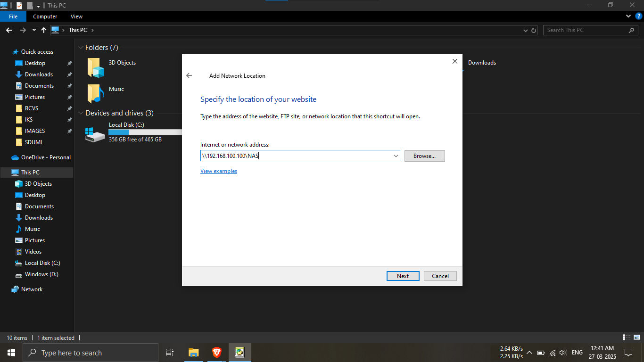Screen dimensions: 644x362
Task: Go up one folder level arrow
Action: click(44, 30)
